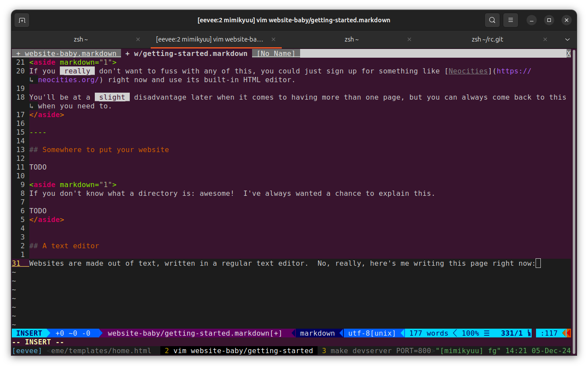Open a new terminal tab
The width and height of the screenshot is (588, 368).
click(22, 20)
